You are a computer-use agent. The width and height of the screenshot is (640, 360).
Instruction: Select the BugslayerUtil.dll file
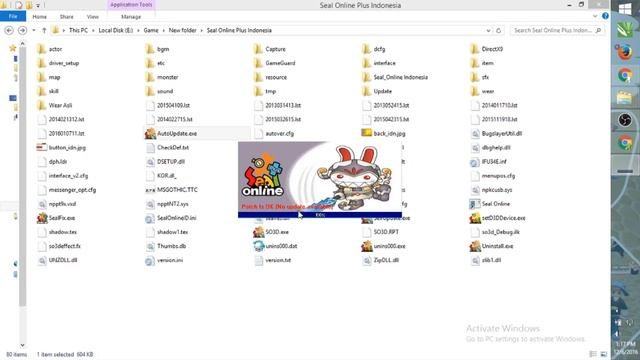pos(496,133)
